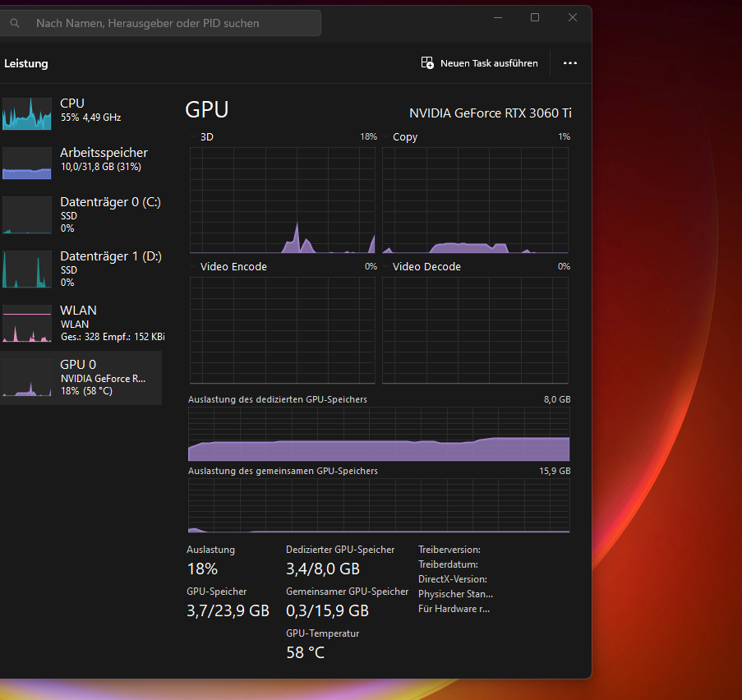Screen dimensions: 742x700
Task: Open Datenträger 0 (C:) performance view
Action: pos(81,215)
